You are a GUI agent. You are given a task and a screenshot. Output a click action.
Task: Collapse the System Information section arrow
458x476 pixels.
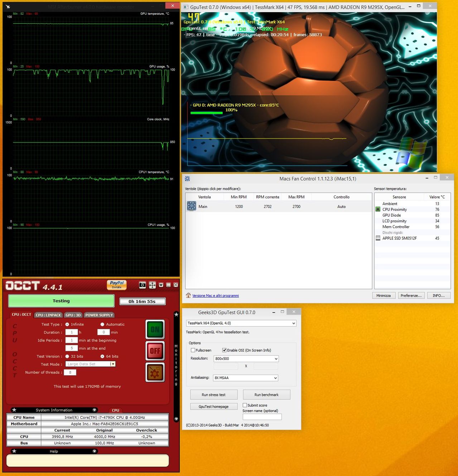[95, 410]
